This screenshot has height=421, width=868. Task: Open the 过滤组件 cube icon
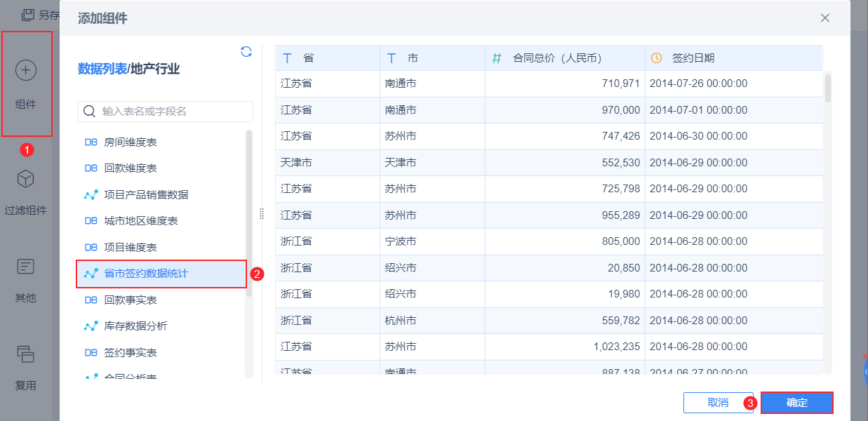tap(26, 179)
